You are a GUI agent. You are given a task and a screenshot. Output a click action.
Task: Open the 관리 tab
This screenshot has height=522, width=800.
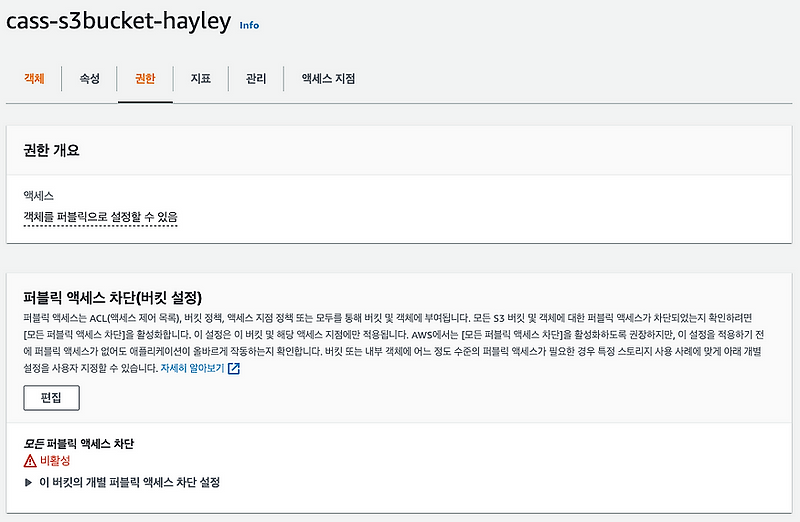[256, 79]
